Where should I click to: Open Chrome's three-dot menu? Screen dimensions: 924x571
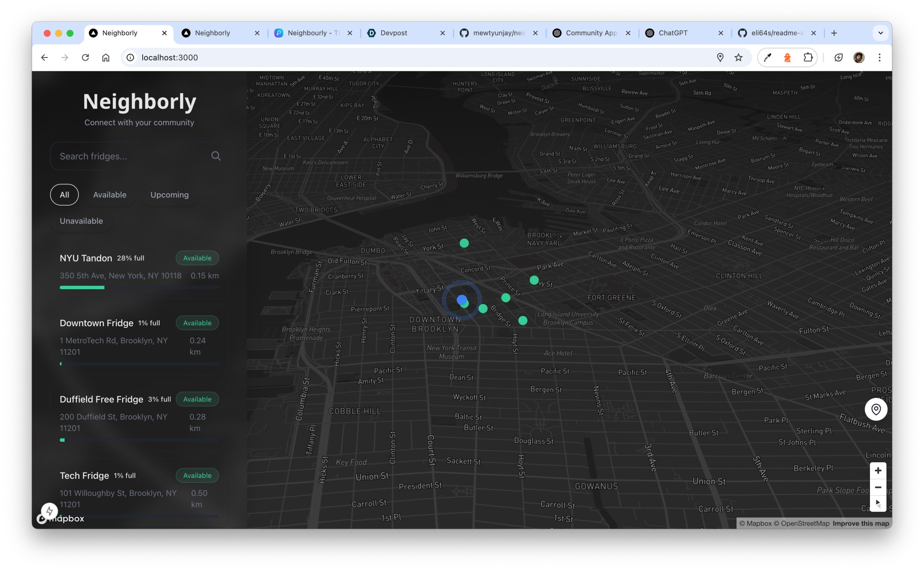click(879, 57)
